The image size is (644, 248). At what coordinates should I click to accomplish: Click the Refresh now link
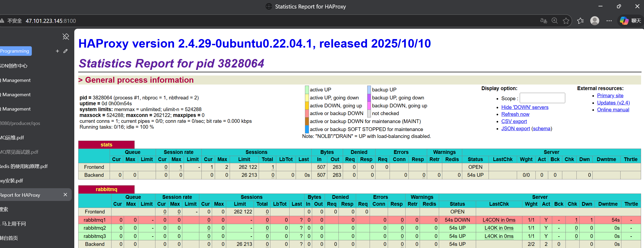[515, 114]
